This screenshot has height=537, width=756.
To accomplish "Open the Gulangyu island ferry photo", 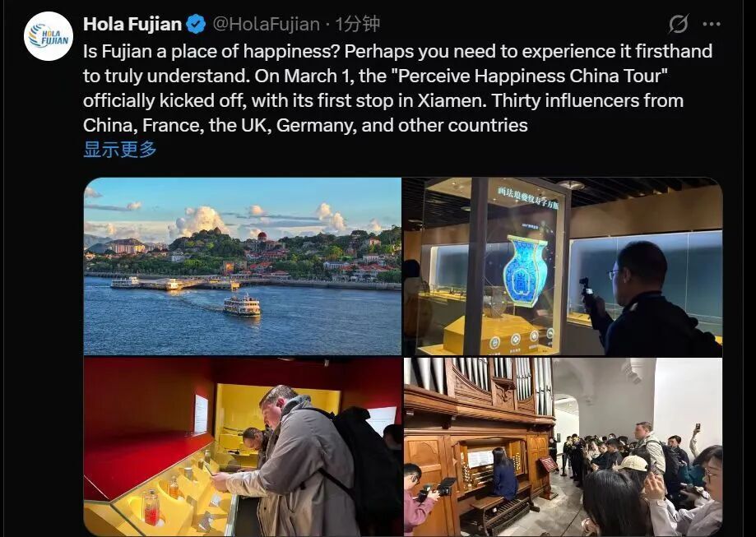I will pyautogui.click(x=243, y=266).
